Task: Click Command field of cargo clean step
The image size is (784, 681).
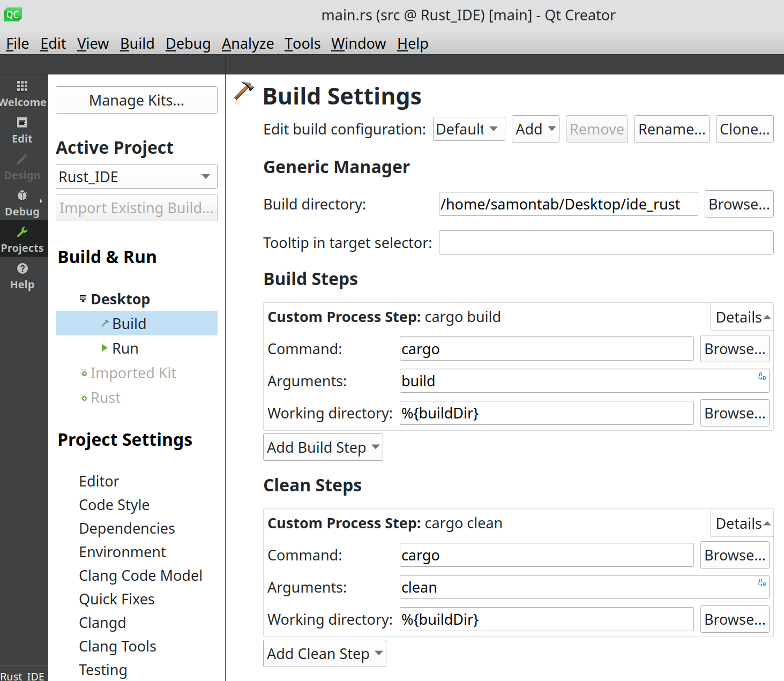Action: pyautogui.click(x=547, y=555)
